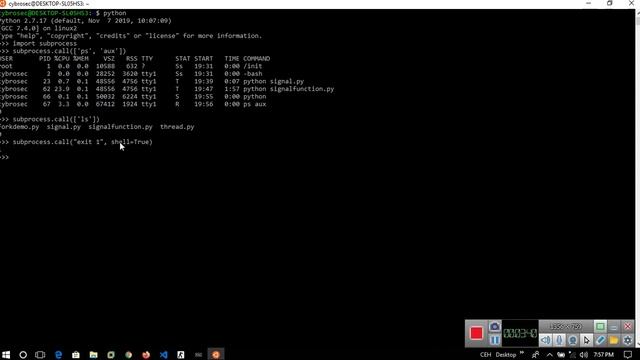This screenshot has width=640, height=360.
Task: Open the People icon in system tray
Action: [x=536, y=355]
